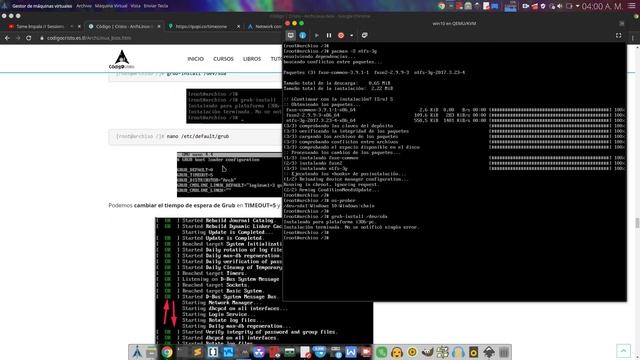Screen dimensions: 640x360
Task: Open the Enviar Tecla menu
Action: pyautogui.click(x=156, y=6)
